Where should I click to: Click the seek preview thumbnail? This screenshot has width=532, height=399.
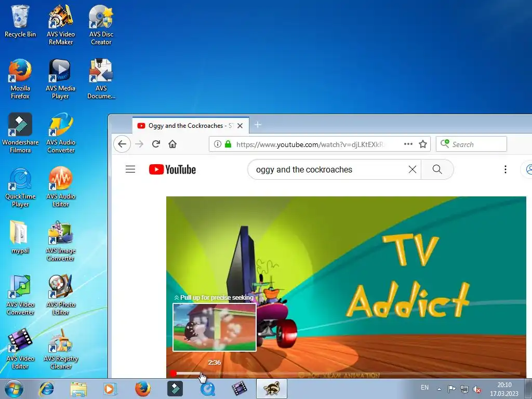pyautogui.click(x=215, y=327)
